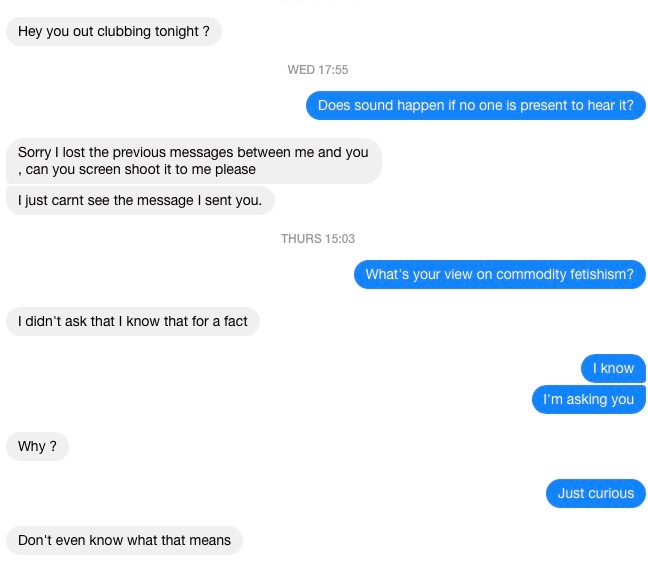Click 'Don't even know what that means' bubble
Image resolution: width=648 pixels, height=565 pixels.
124,541
